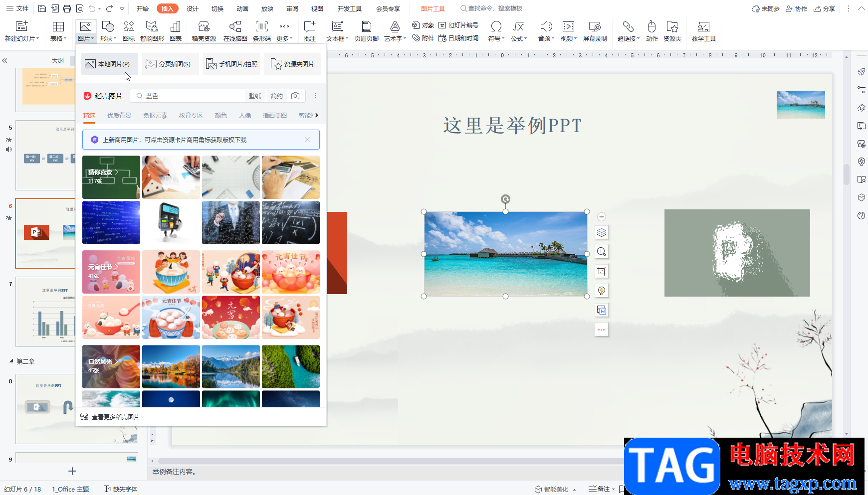The height and width of the screenshot is (495, 868).
Task: Click Phone Picture (手机图片/拍照) button
Action: (231, 64)
